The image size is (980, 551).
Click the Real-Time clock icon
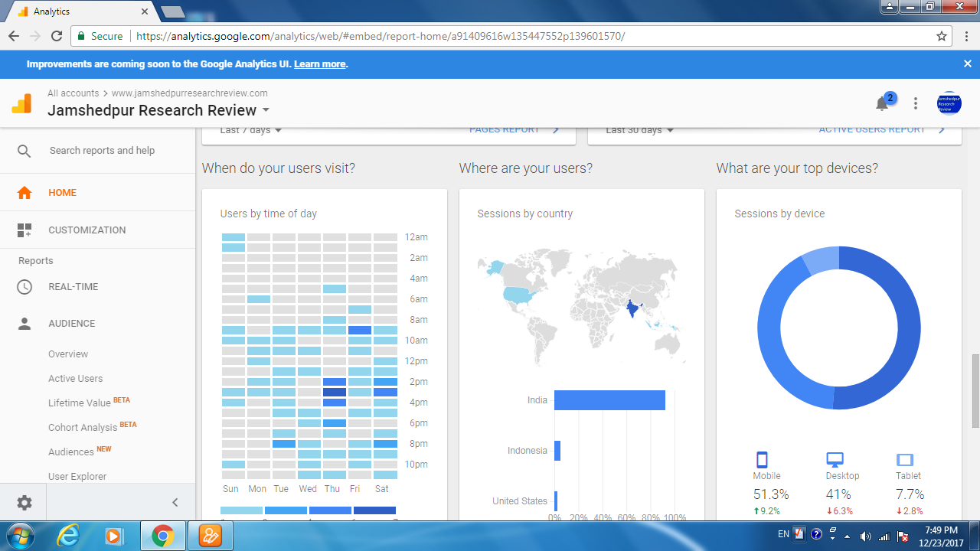point(24,287)
